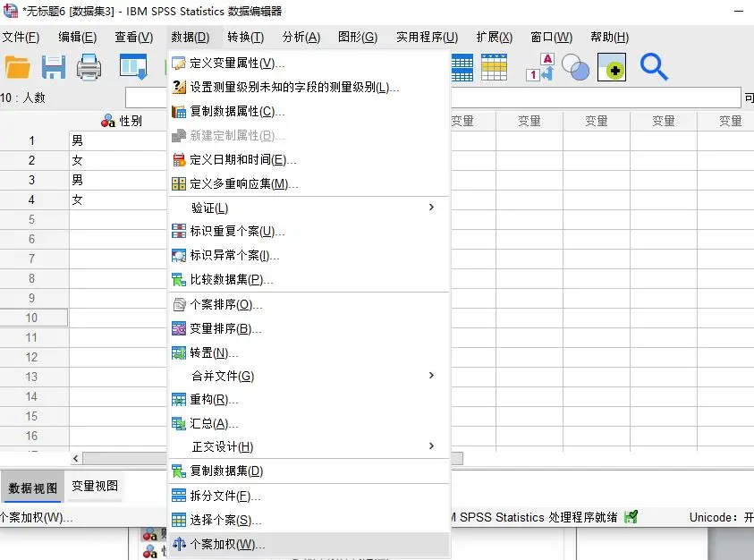Screen dimensions: 754x560
Task: Choose 选择个案(S) menu entry
Action: point(309,520)
